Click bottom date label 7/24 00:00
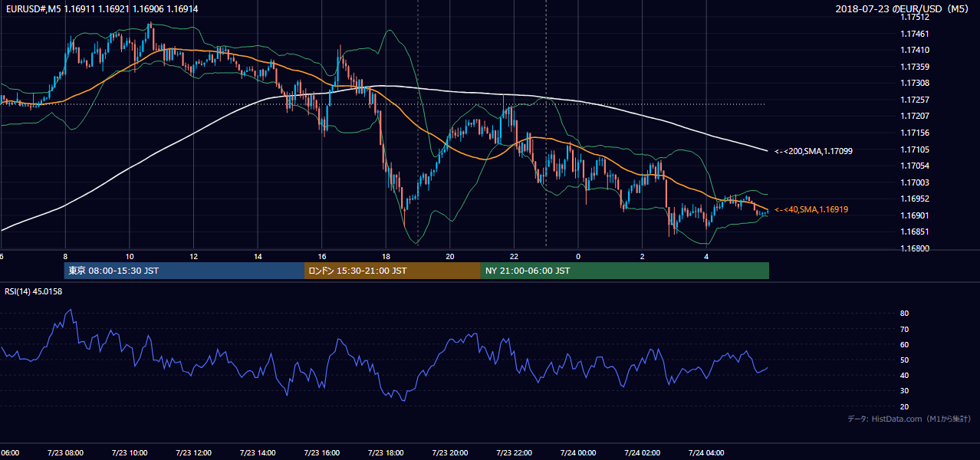This screenshot has height=460, width=980. click(x=578, y=453)
